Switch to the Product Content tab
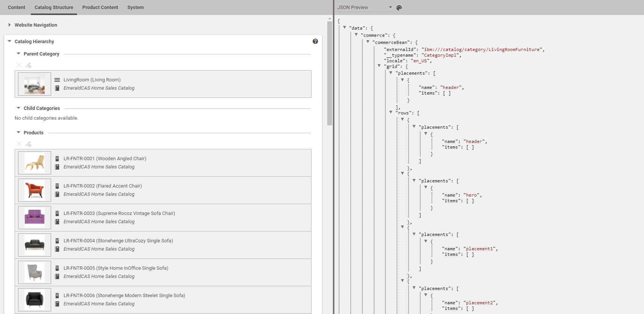The height and width of the screenshot is (314, 644). (100, 8)
